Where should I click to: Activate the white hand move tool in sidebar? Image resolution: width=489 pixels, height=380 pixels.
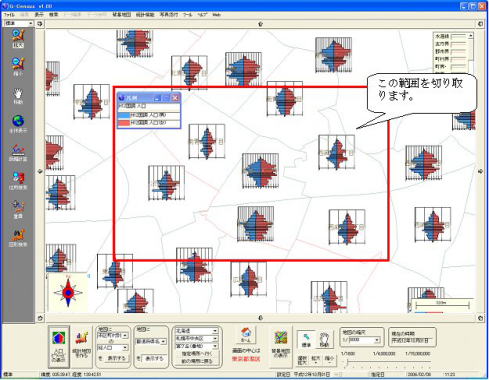click(18, 94)
